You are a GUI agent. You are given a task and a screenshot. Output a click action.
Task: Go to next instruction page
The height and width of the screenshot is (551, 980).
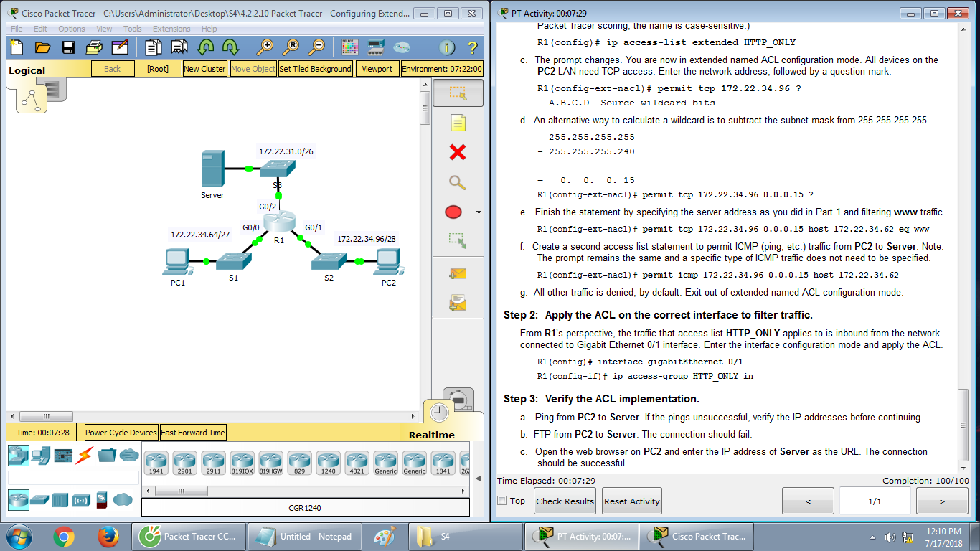pos(942,501)
